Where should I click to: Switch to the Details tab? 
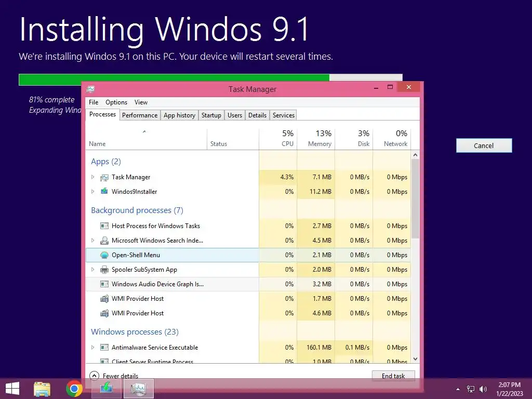(257, 115)
